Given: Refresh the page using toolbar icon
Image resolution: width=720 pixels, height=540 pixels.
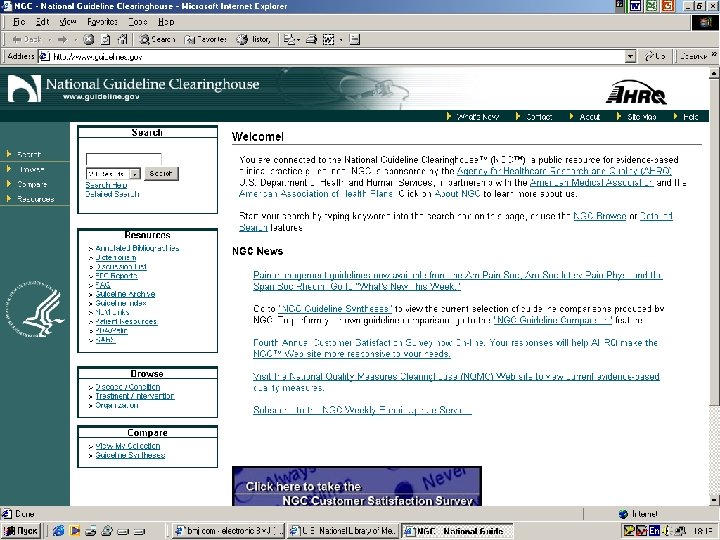Looking at the screenshot, I should (106, 39).
